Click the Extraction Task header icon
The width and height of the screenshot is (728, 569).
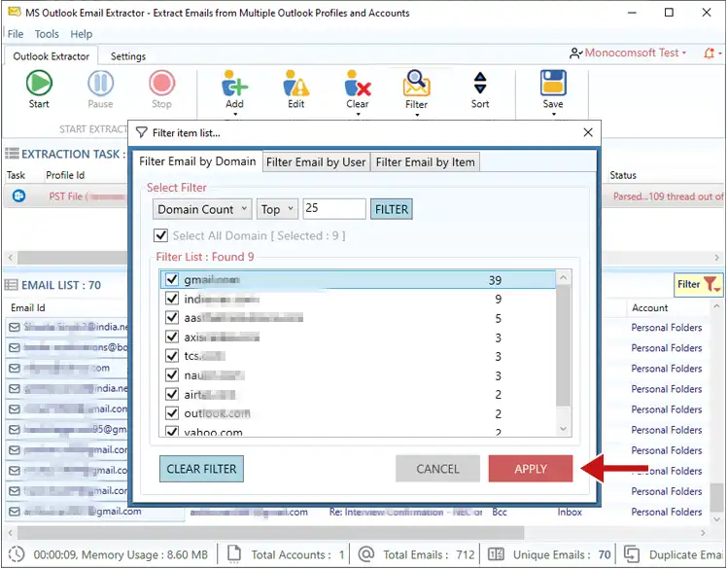click(x=12, y=154)
